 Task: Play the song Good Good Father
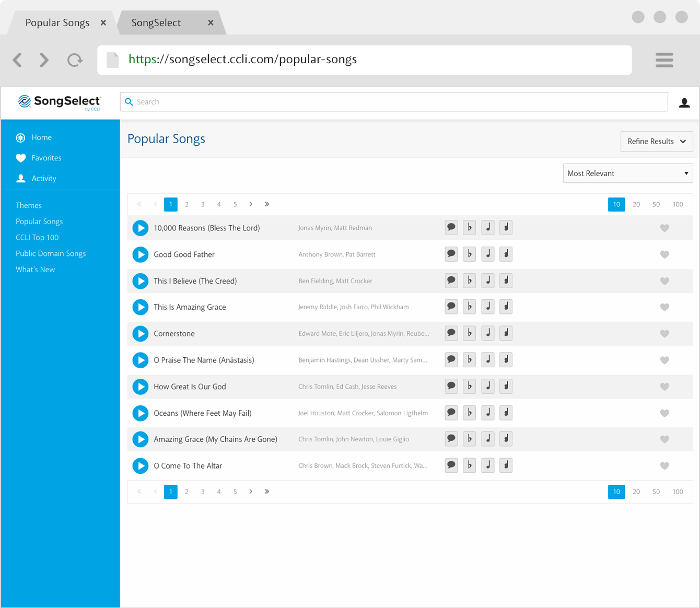[x=141, y=255]
